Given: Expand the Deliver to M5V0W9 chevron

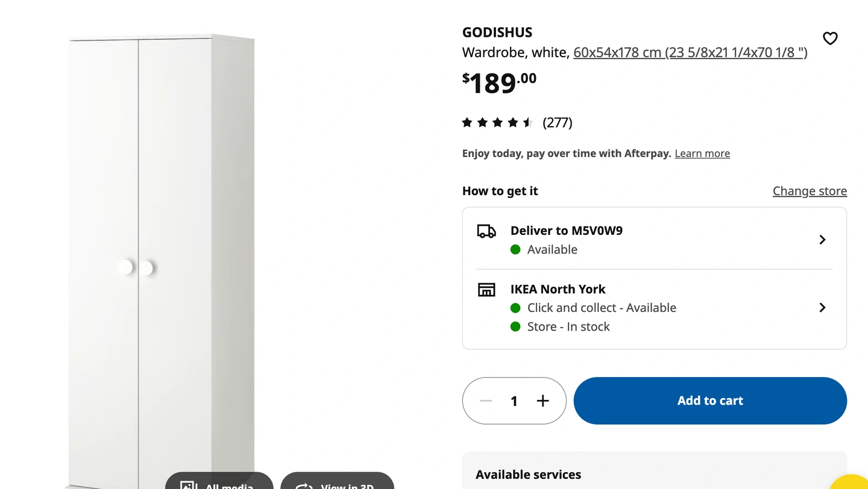Looking at the screenshot, I should (x=822, y=240).
